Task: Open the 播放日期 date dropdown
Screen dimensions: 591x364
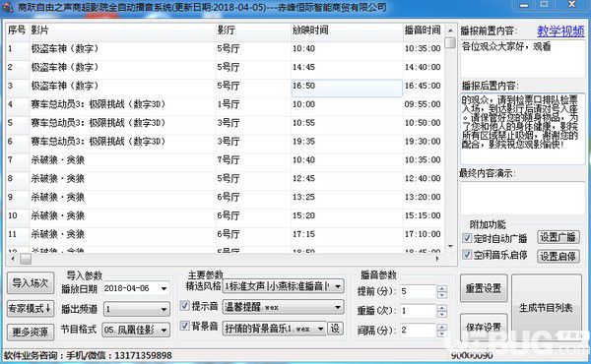Action: click(164, 288)
